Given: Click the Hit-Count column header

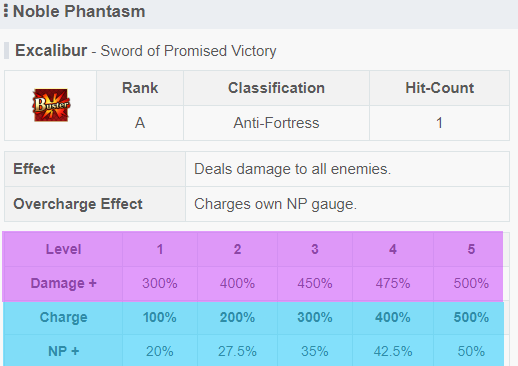Looking at the screenshot, I should [x=440, y=88].
